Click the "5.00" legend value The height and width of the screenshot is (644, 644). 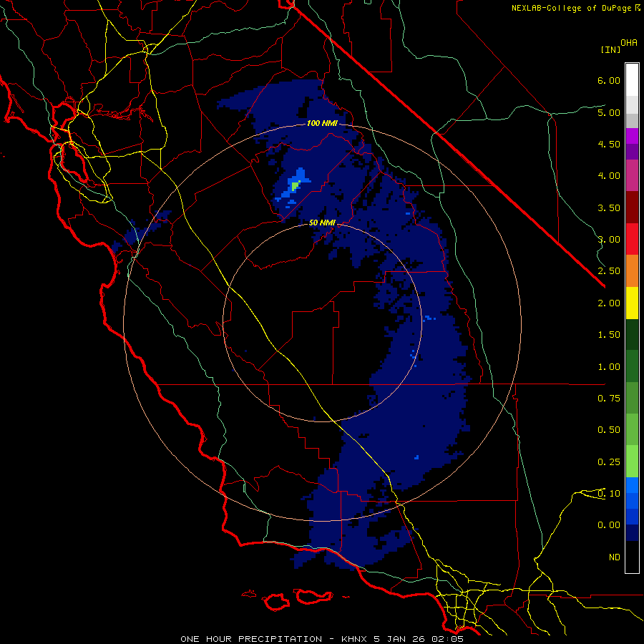click(609, 112)
